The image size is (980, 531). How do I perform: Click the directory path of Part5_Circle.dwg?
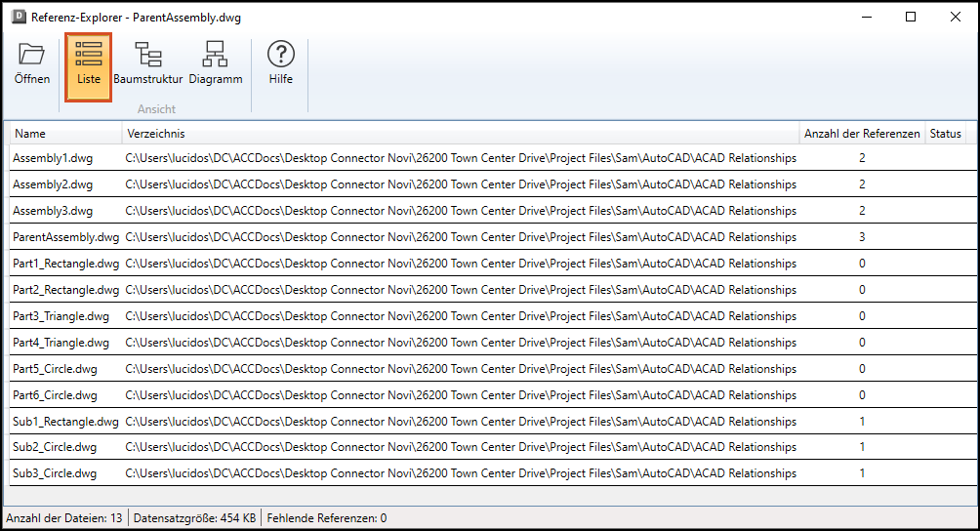[461, 369]
